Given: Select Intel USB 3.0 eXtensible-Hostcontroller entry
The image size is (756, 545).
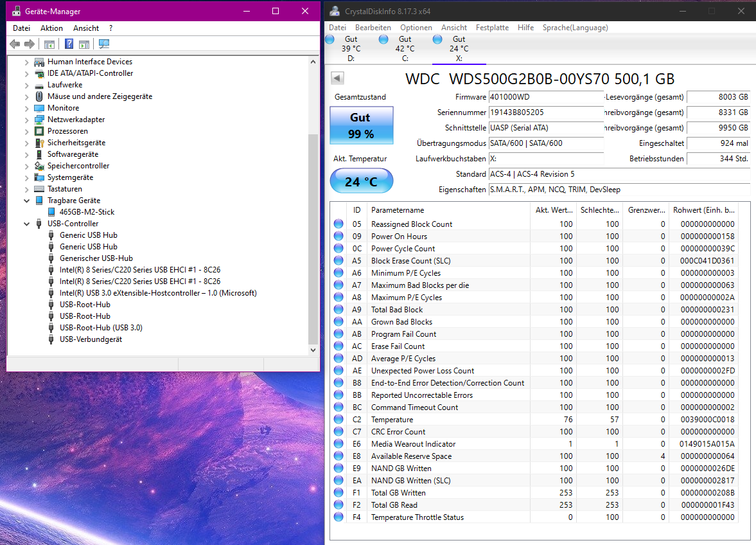Looking at the screenshot, I should tap(157, 293).
